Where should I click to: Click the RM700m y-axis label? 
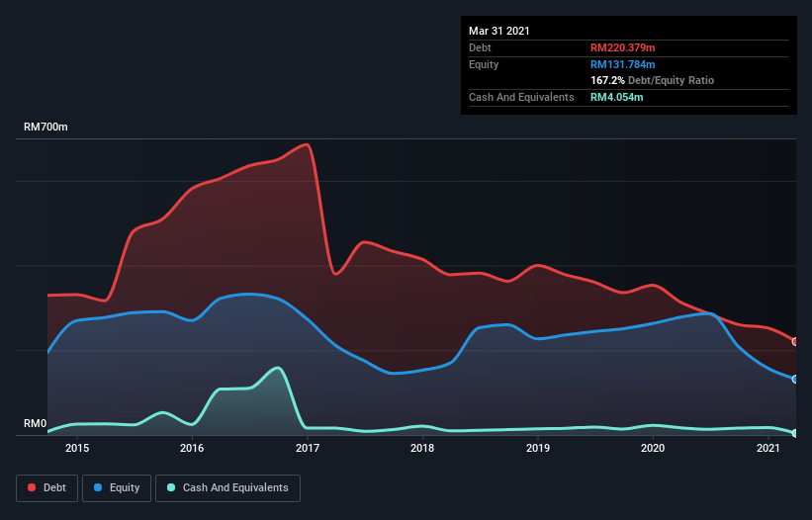(x=45, y=127)
